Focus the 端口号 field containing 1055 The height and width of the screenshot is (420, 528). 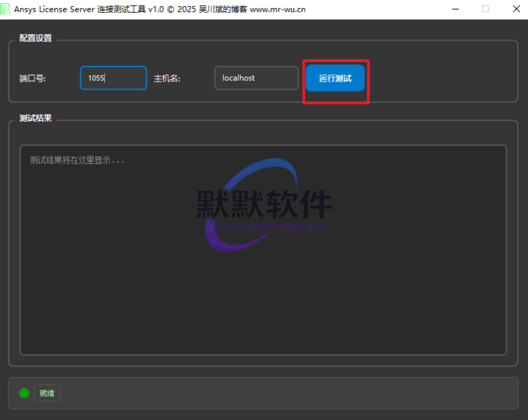click(113, 78)
